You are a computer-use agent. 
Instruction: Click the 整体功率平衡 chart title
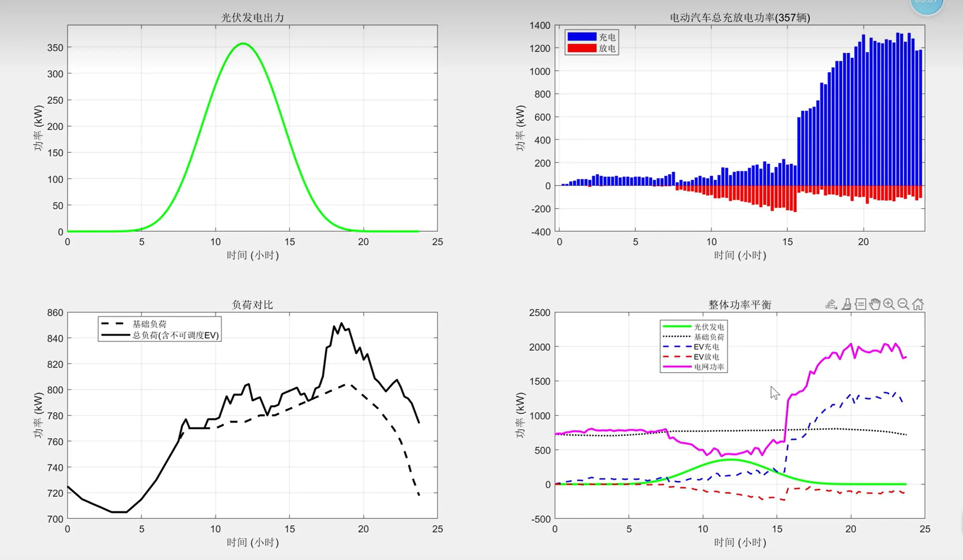tap(740, 304)
